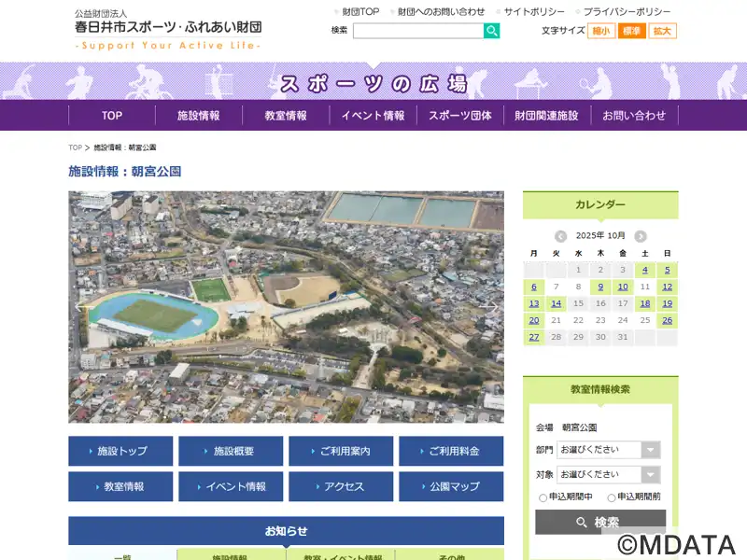Open スポーツ団体 in the navigation bar
The height and width of the screenshot is (560, 747).
pyautogui.click(x=459, y=116)
